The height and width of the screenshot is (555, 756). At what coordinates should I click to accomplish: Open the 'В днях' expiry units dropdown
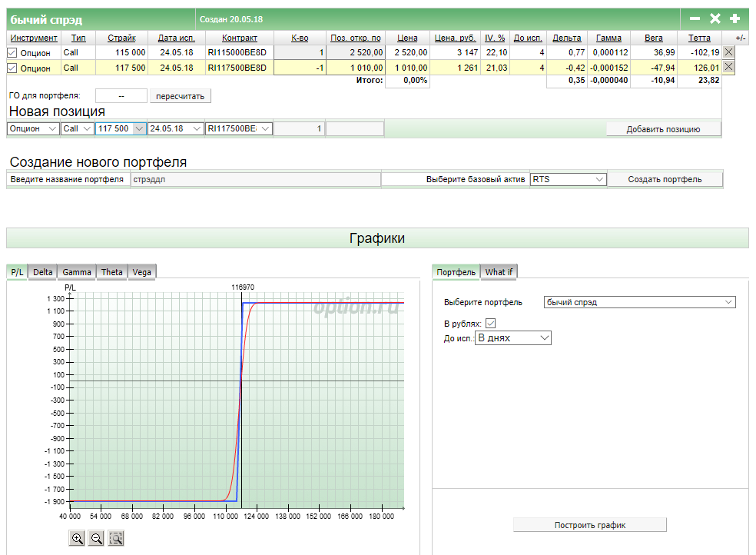pos(513,337)
